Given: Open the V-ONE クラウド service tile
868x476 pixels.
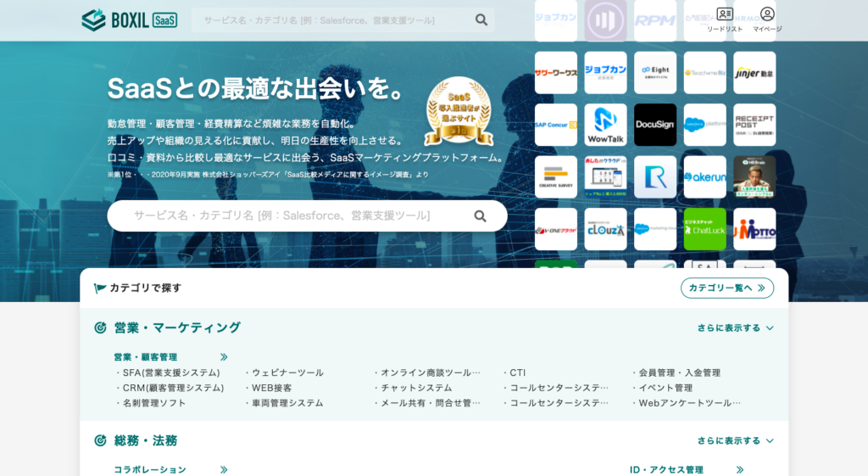Looking at the screenshot, I should pos(556,229).
